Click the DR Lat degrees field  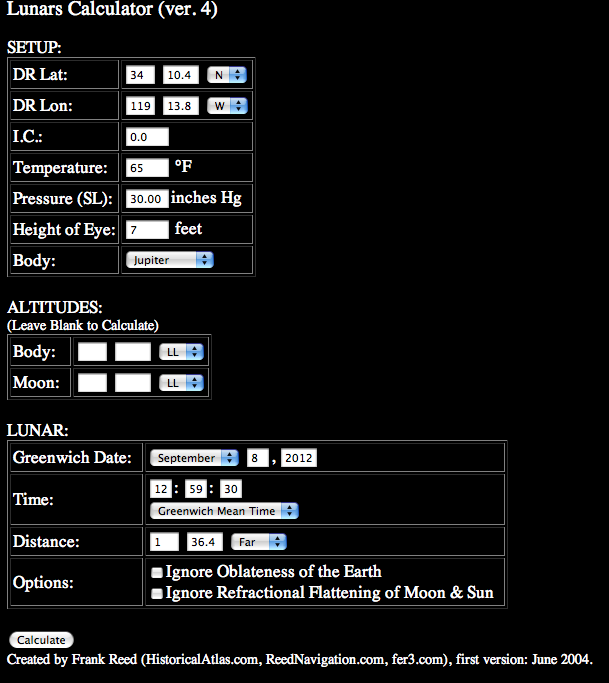[x=140, y=75]
